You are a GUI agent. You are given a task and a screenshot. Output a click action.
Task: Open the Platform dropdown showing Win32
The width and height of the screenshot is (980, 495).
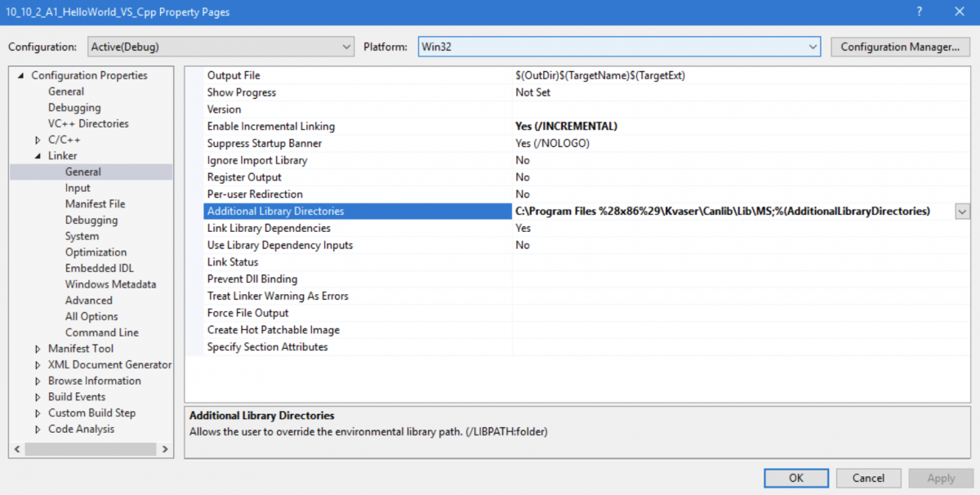pos(813,47)
